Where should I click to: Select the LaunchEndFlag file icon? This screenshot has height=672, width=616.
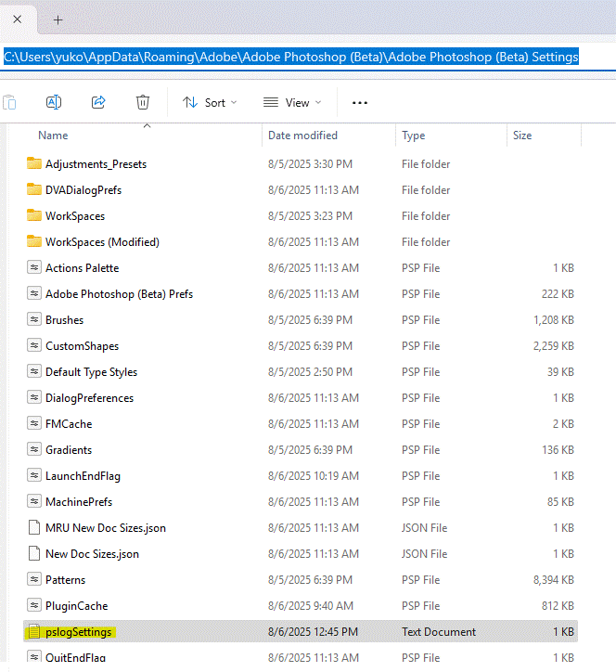(x=34, y=475)
